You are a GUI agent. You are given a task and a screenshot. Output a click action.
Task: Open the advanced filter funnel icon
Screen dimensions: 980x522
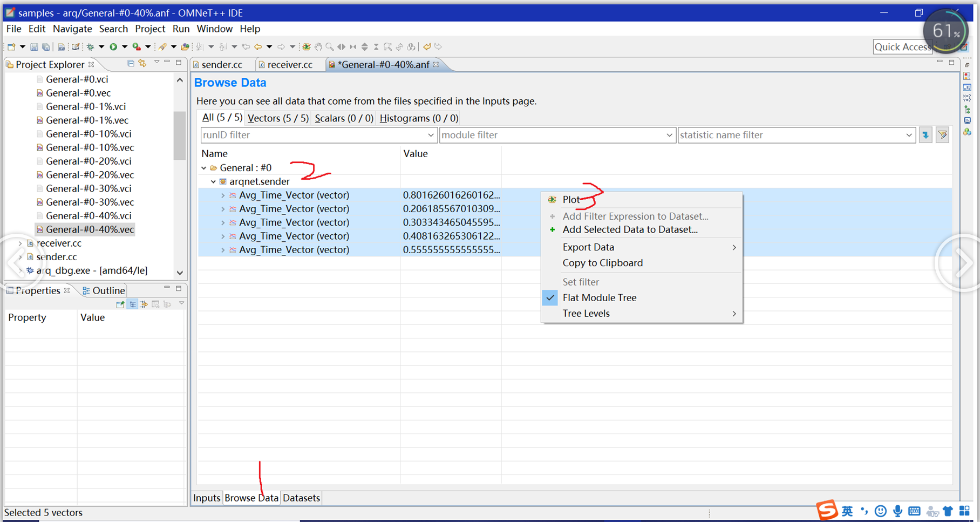(x=943, y=135)
